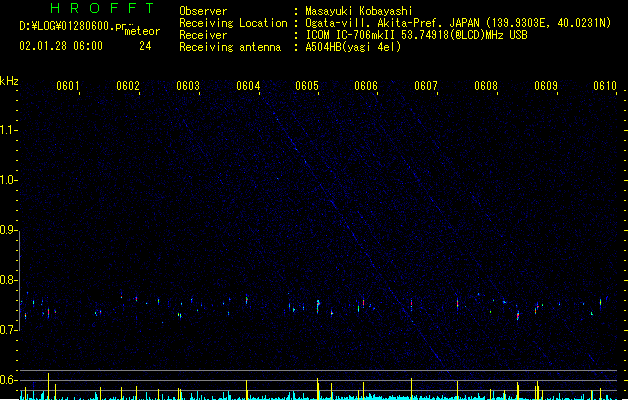Click the meteor label
The image size is (629, 400).
pos(142,31)
